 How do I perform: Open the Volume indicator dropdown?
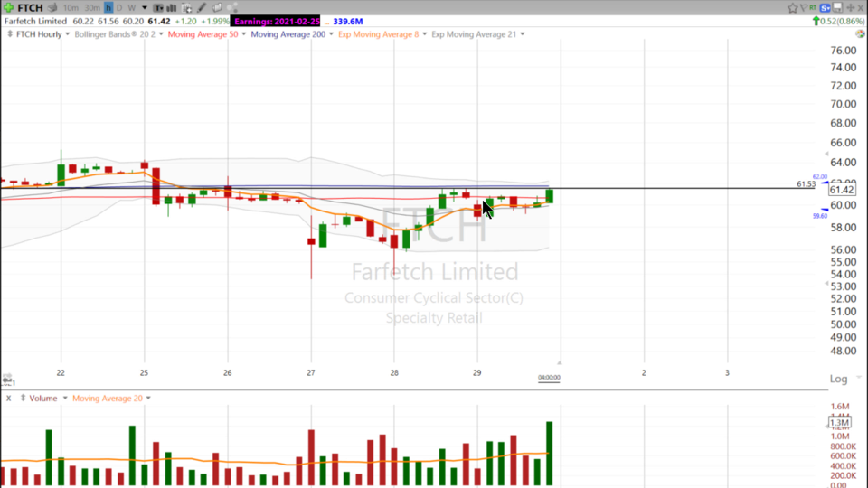tap(65, 398)
